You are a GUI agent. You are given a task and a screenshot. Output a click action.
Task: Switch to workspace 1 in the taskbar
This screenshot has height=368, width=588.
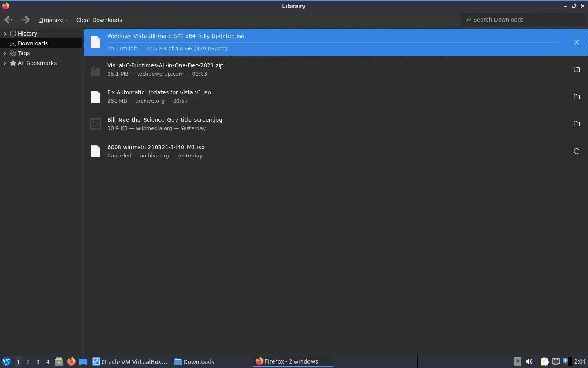tap(18, 361)
